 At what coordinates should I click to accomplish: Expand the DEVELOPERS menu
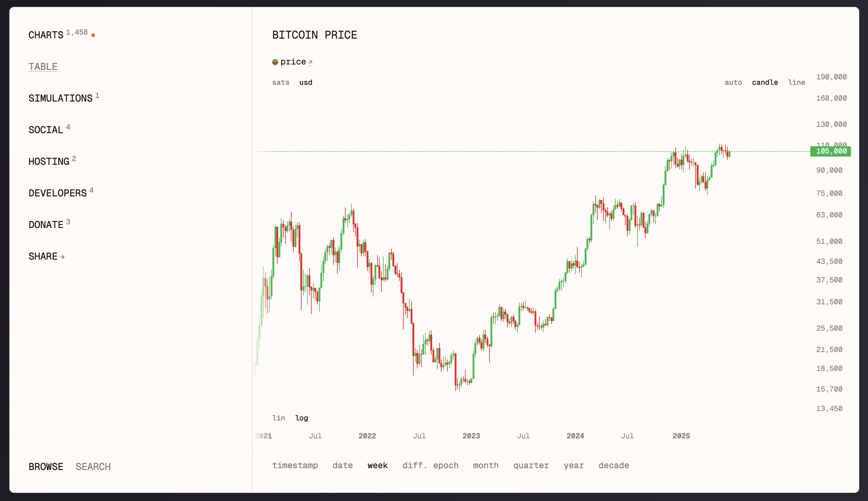[x=58, y=193]
